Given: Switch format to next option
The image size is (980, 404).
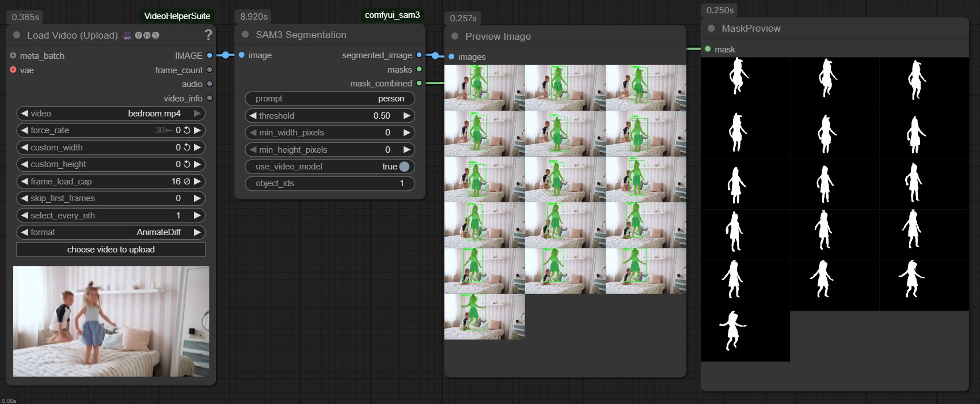Looking at the screenshot, I should 197,232.
